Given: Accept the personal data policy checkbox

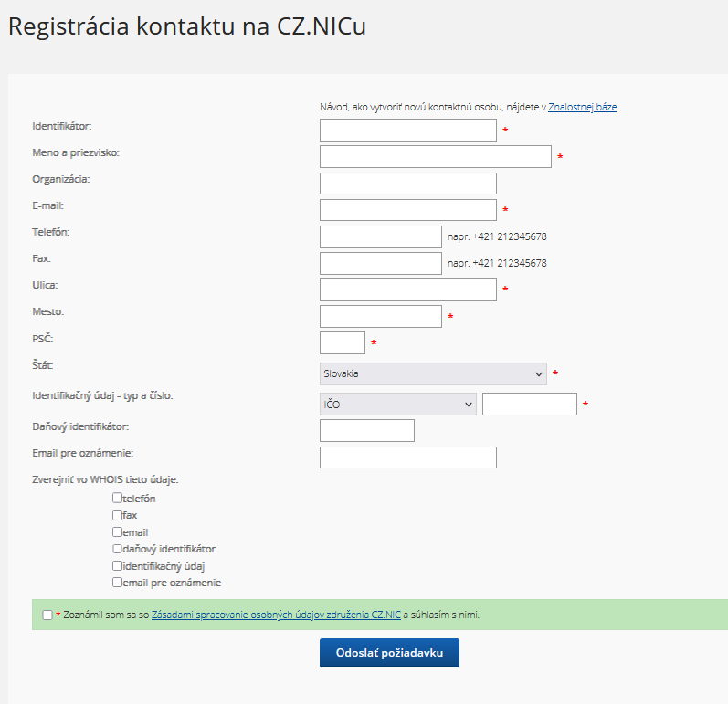Looking at the screenshot, I should (47, 615).
